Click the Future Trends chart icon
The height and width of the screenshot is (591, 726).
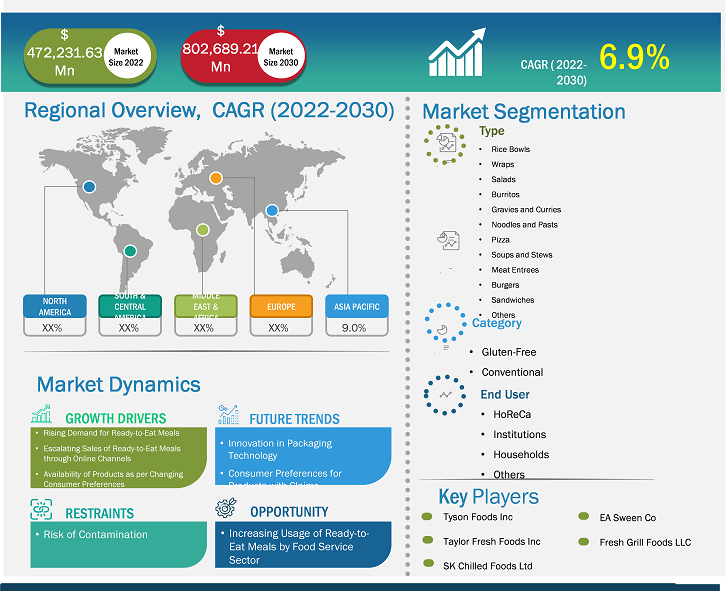227,414
